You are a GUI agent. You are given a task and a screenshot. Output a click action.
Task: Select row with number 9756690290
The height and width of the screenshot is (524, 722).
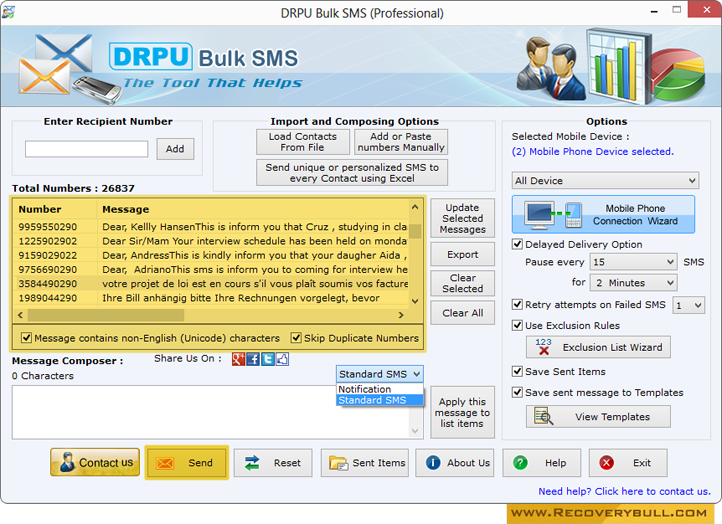click(212, 269)
